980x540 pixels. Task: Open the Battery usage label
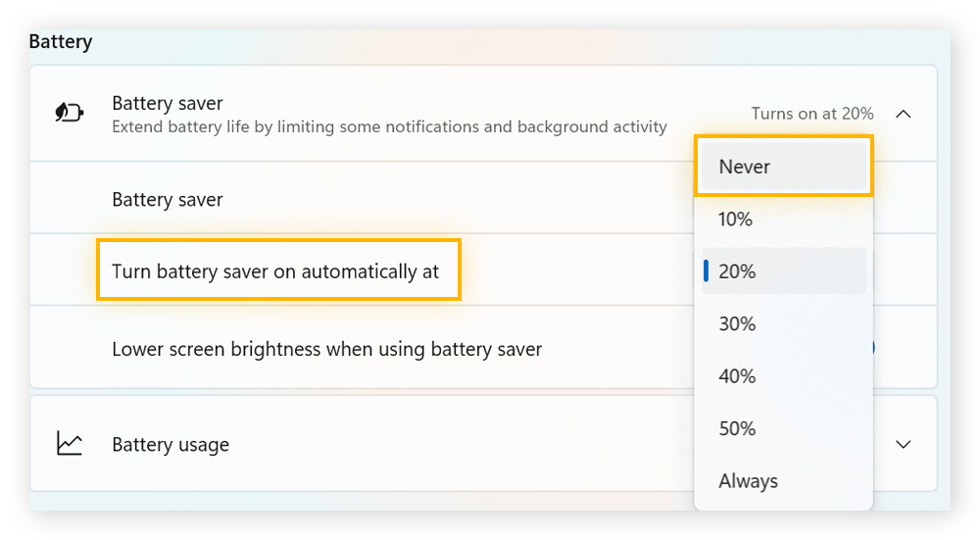[x=171, y=445]
